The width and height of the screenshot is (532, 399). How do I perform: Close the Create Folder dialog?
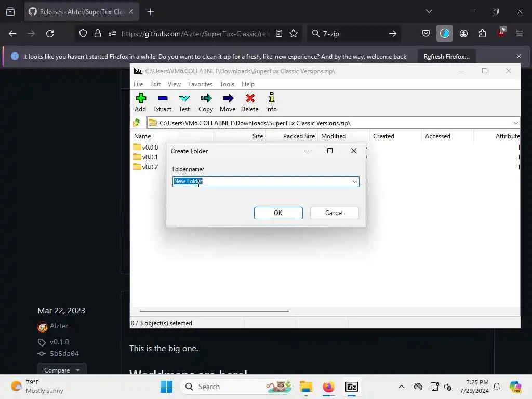point(353,151)
